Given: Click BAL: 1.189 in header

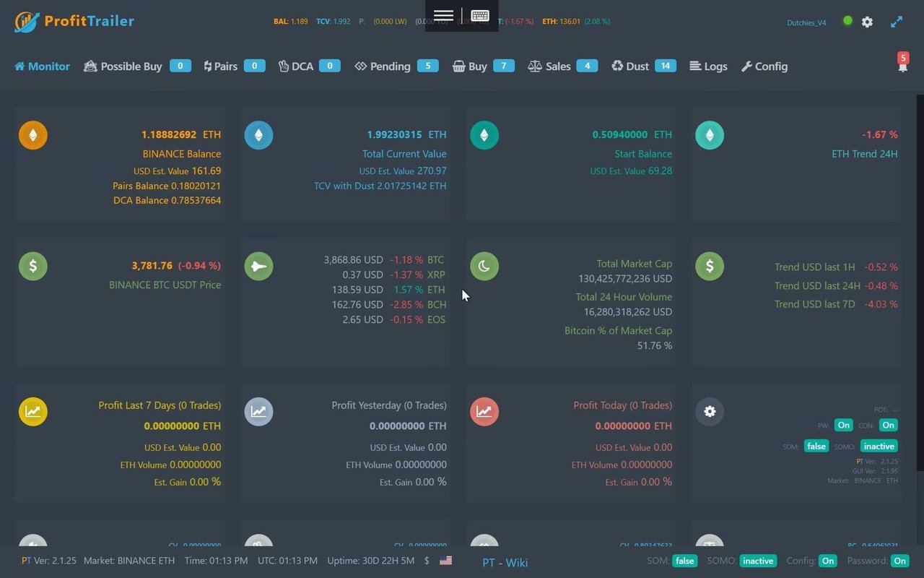Looking at the screenshot, I should pyautogui.click(x=291, y=22).
